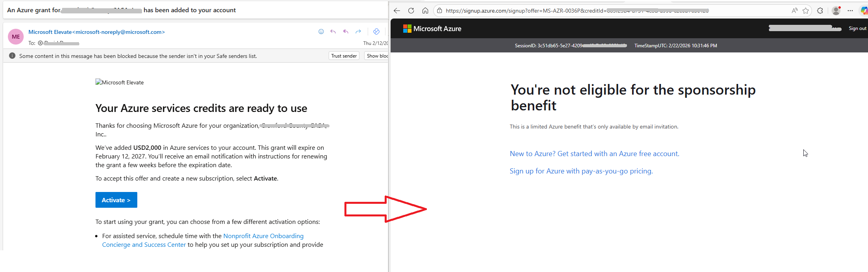The height and width of the screenshot is (272, 868).
Task: Open browser Settings and more menu
Action: click(x=850, y=11)
